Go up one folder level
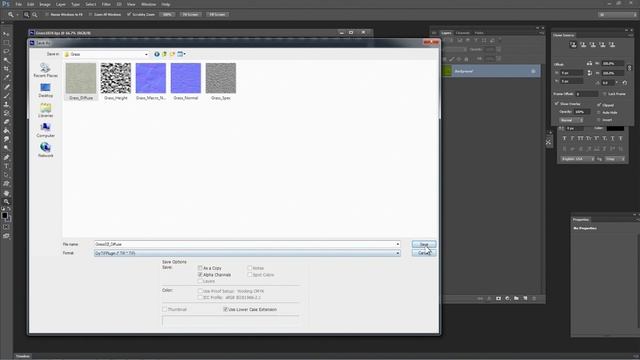The image size is (640, 360). tap(164, 54)
